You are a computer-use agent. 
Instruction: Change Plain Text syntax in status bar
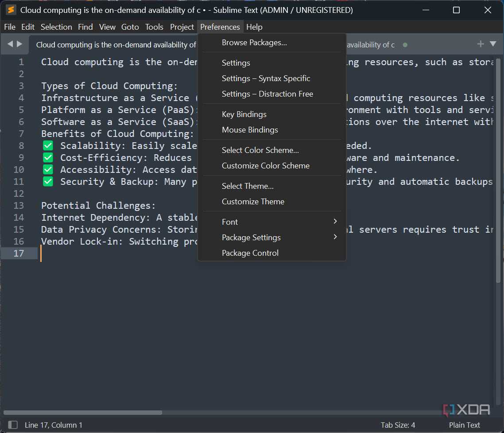tap(464, 425)
